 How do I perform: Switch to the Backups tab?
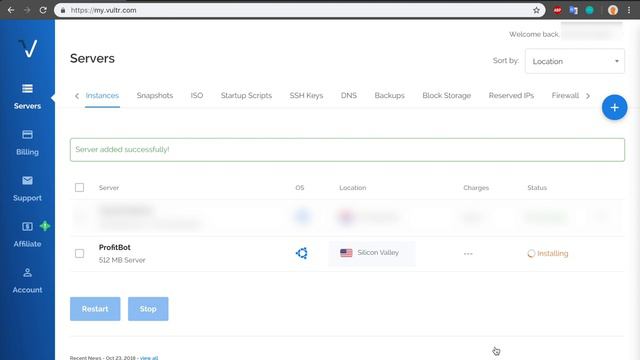click(x=389, y=96)
